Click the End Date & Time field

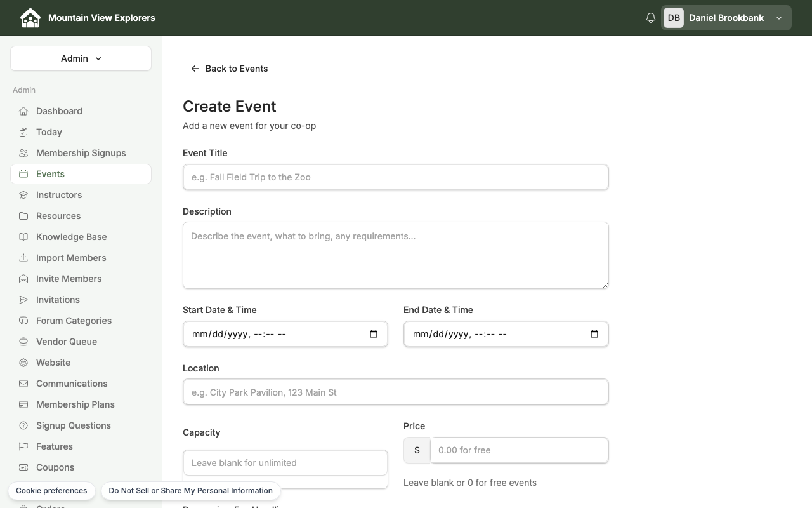point(506,334)
